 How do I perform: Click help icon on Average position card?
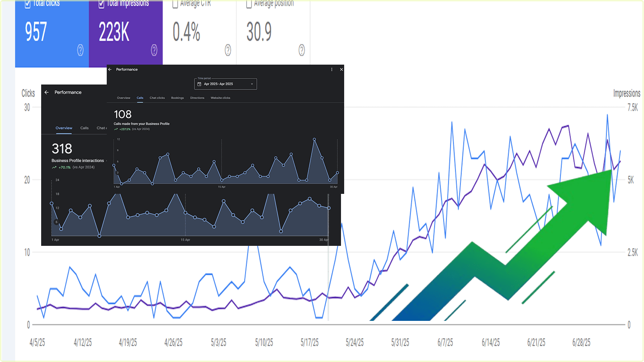click(x=302, y=50)
